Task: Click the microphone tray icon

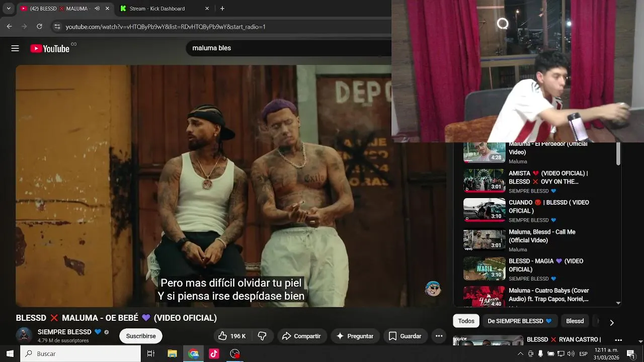Action: click(540, 353)
